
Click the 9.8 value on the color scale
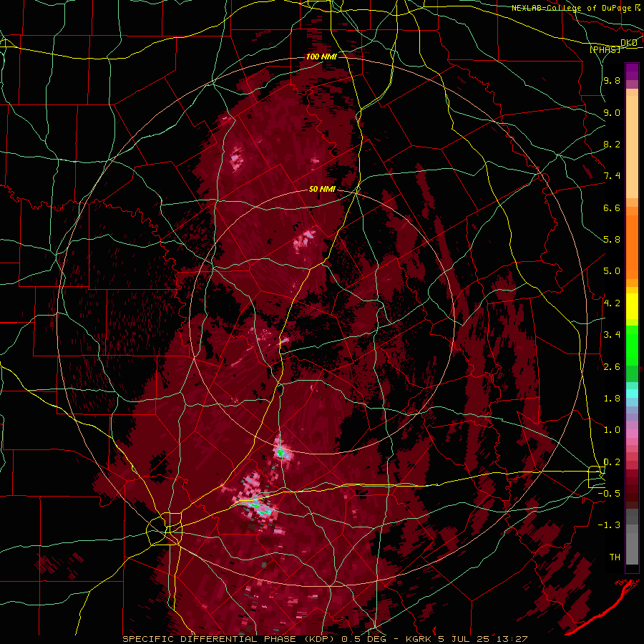pos(612,81)
